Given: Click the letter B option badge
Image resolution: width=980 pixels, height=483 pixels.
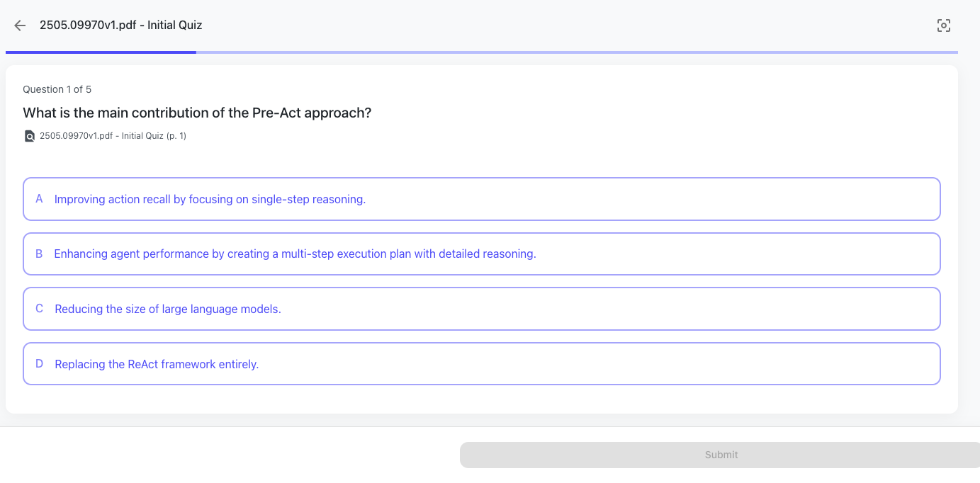Looking at the screenshot, I should 39,254.
